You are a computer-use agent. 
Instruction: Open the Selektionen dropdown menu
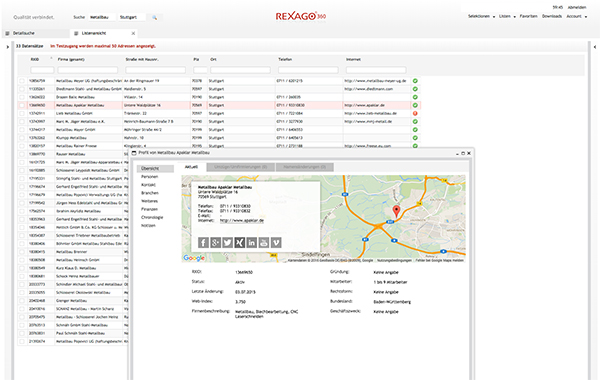[x=481, y=16]
